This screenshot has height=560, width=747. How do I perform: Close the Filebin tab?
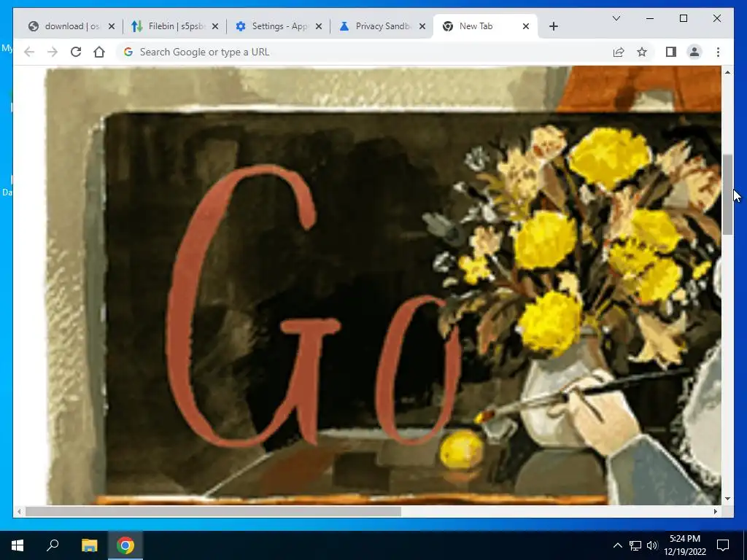pos(215,27)
